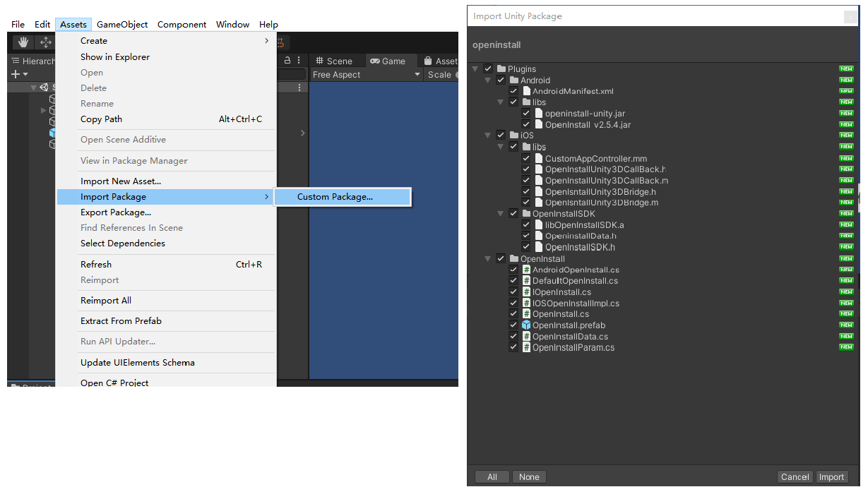The height and width of the screenshot is (499, 868).
Task: Open dropdown arrow next to Hierarchy plus
Action: (x=25, y=74)
